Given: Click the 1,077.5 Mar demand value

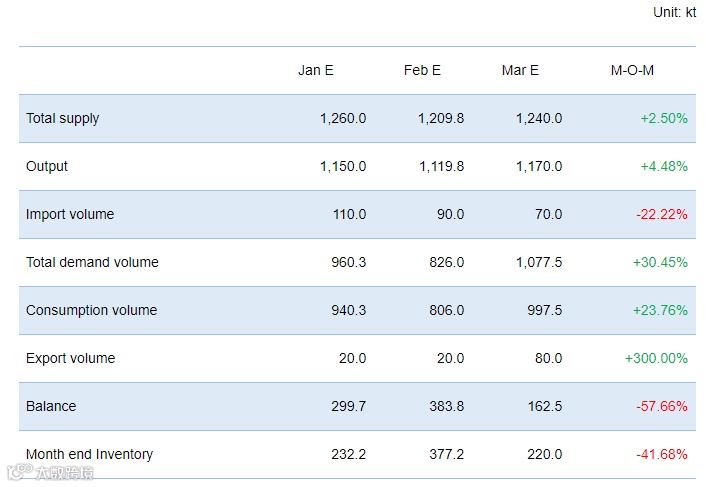Looking at the screenshot, I should (x=539, y=262).
